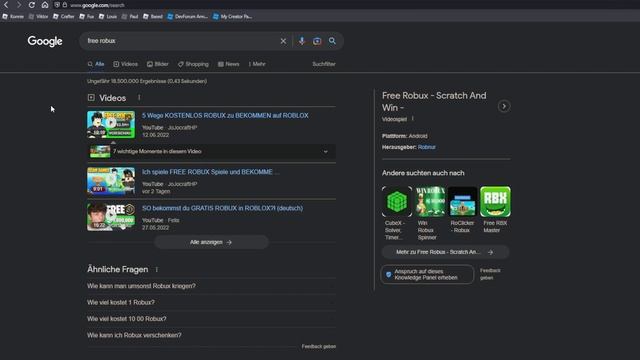
Task: Open the Robnur publisher link
Action: (427, 147)
